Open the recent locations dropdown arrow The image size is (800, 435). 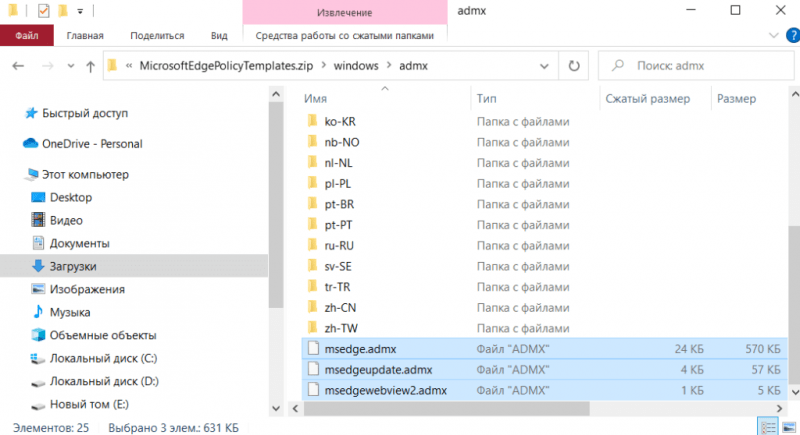(70, 66)
